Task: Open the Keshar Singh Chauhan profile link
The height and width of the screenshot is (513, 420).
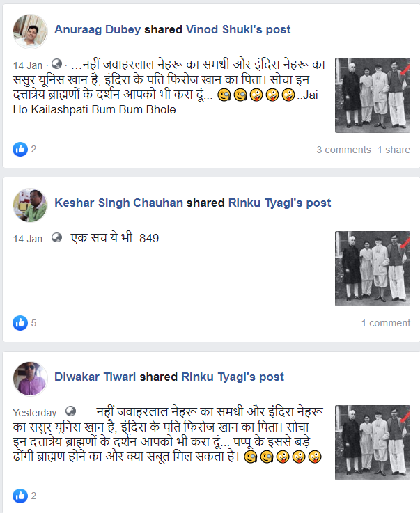Action: [118, 203]
